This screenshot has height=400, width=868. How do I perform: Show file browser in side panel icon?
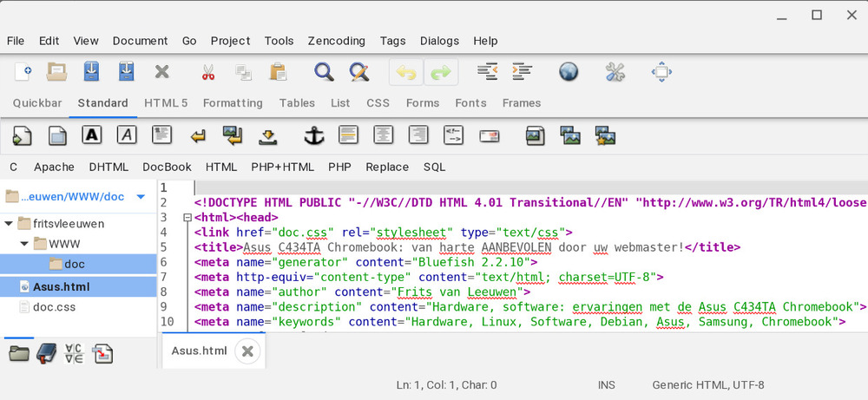19,353
